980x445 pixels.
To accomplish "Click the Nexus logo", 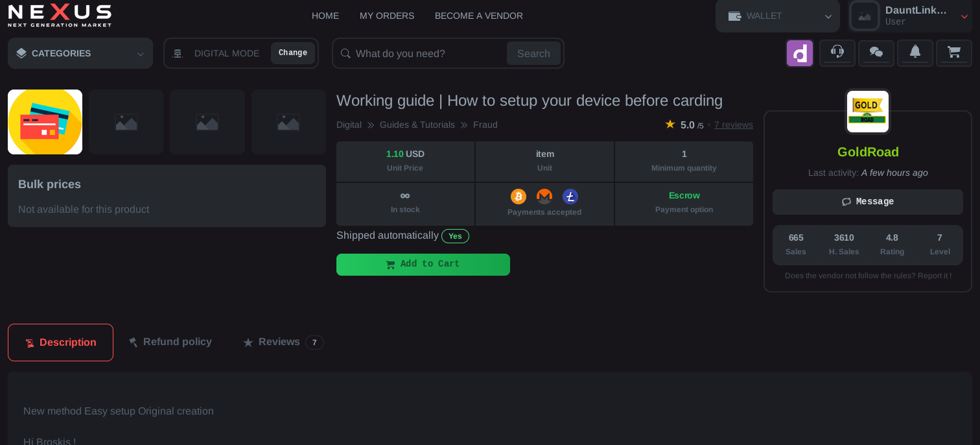I will pyautogui.click(x=60, y=16).
